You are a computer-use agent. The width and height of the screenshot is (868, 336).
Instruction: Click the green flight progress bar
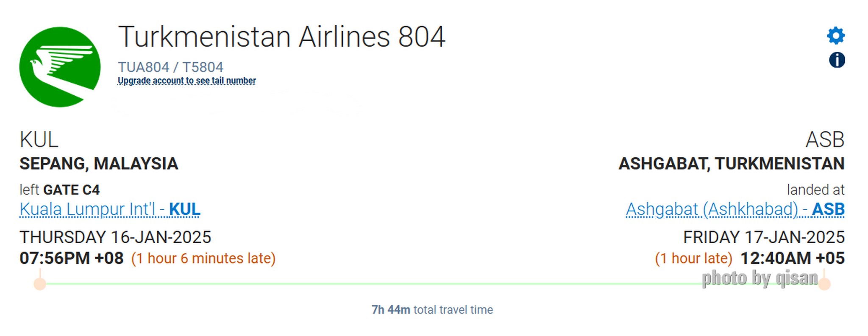pos(432,283)
